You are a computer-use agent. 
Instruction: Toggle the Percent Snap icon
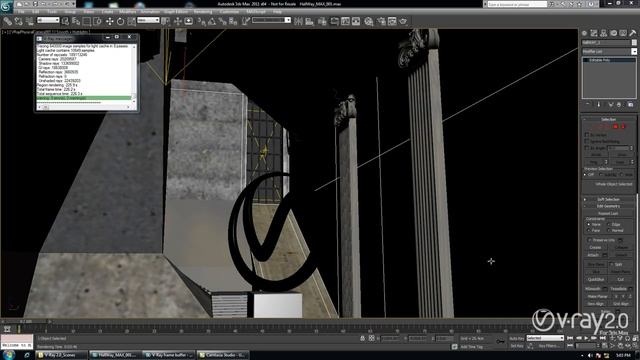pos(223,21)
